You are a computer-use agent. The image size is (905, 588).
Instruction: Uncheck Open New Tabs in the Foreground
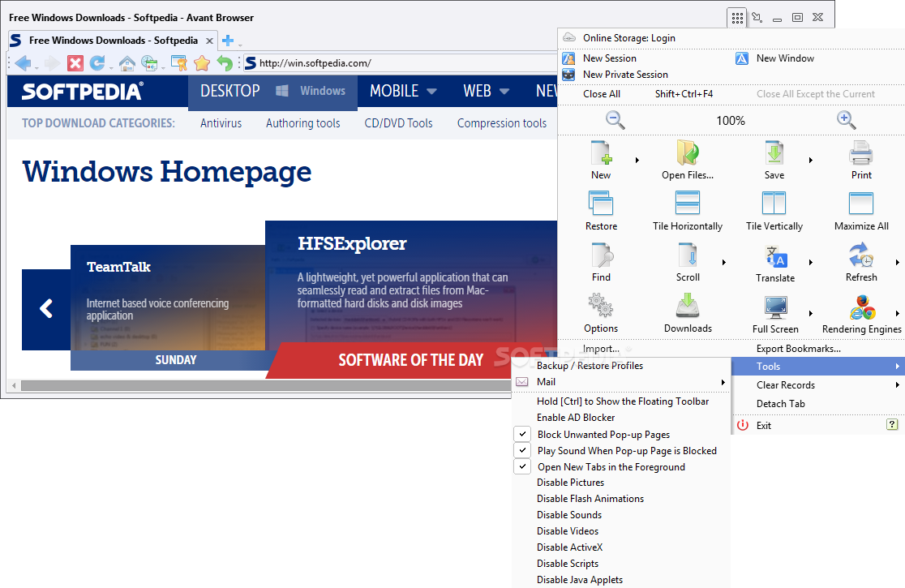[611, 466]
